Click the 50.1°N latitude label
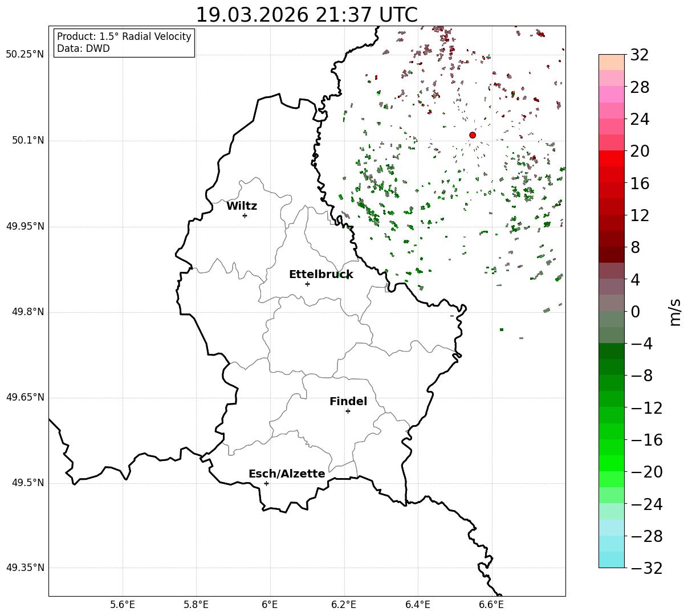The image size is (688, 616). click(x=27, y=140)
